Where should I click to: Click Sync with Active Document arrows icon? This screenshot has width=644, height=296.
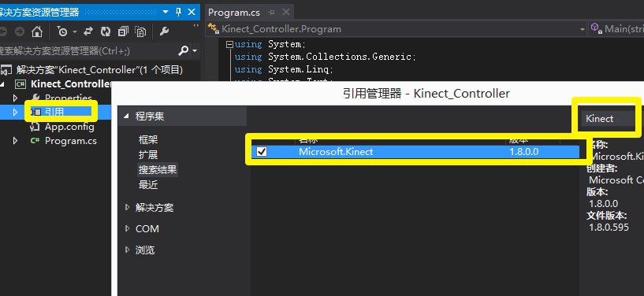[88, 31]
